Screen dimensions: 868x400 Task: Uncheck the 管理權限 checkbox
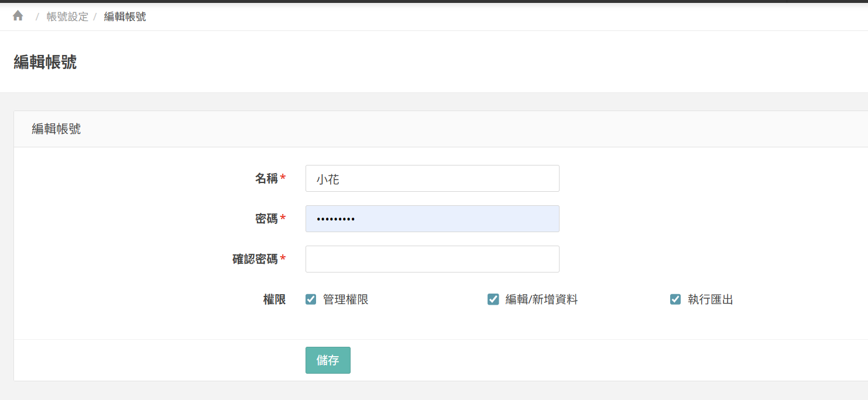(x=311, y=299)
